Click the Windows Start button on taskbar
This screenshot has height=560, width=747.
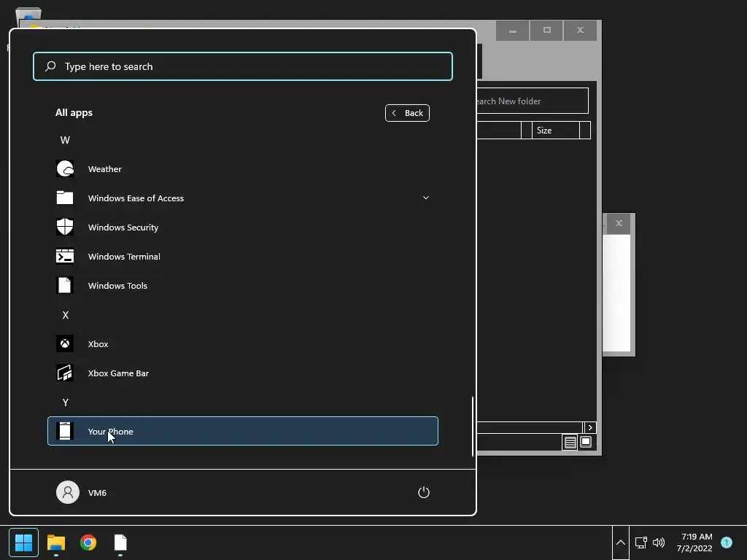[x=23, y=542]
